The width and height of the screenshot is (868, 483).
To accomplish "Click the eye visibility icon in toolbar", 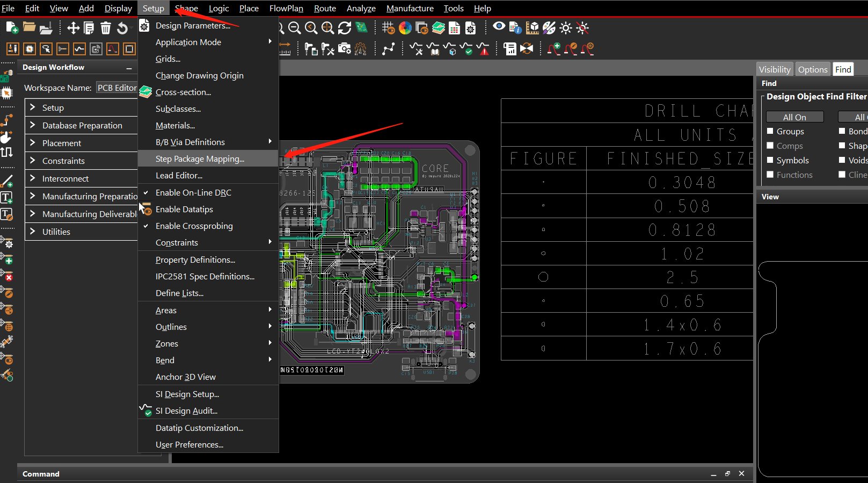I will click(499, 26).
